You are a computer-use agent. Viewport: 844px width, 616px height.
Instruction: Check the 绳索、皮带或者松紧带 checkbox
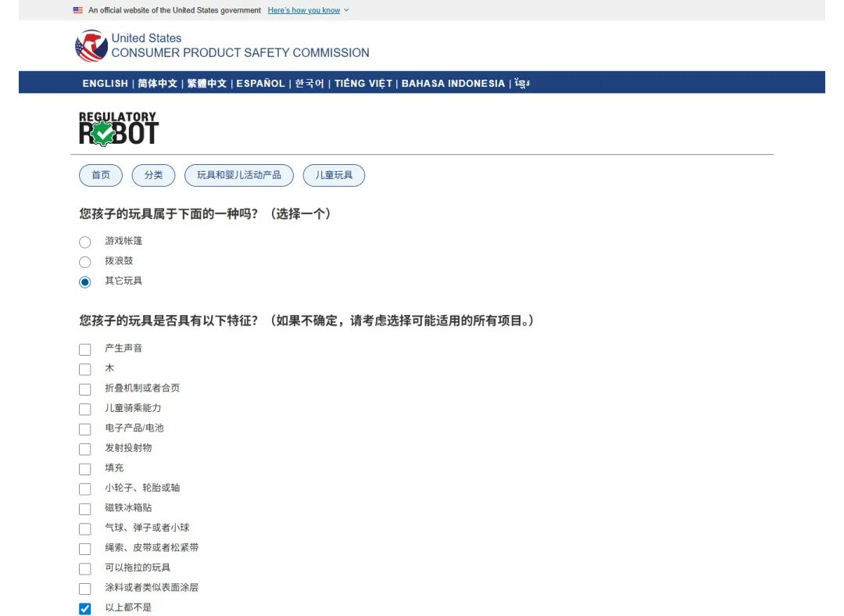tap(85, 549)
